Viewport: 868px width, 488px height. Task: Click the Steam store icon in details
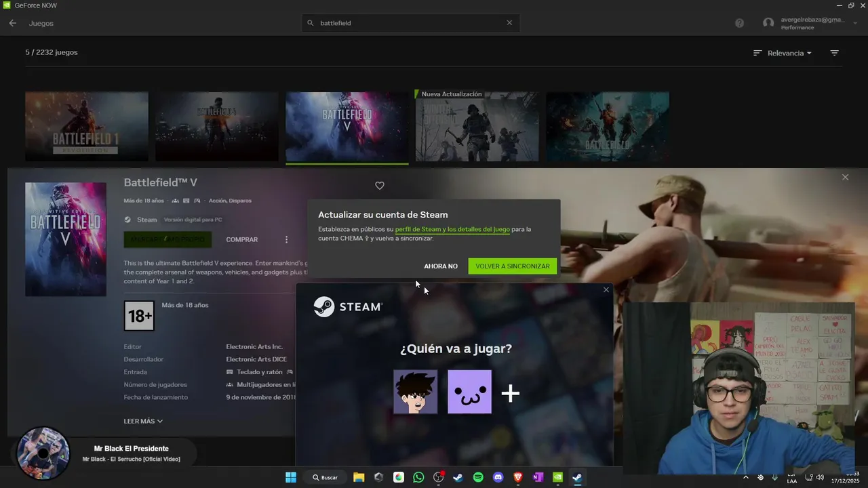[x=127, y=220]
